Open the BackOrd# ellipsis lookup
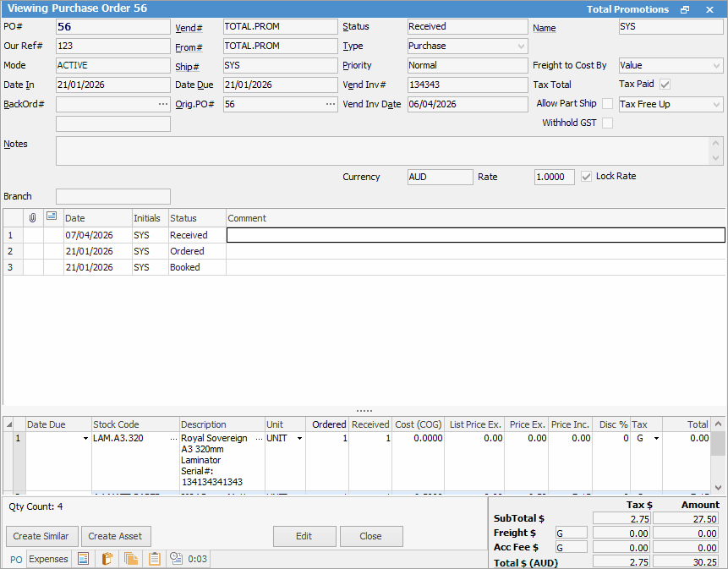Image resolution: width=728 pixels, height=569 pixels. coord(163,104)
